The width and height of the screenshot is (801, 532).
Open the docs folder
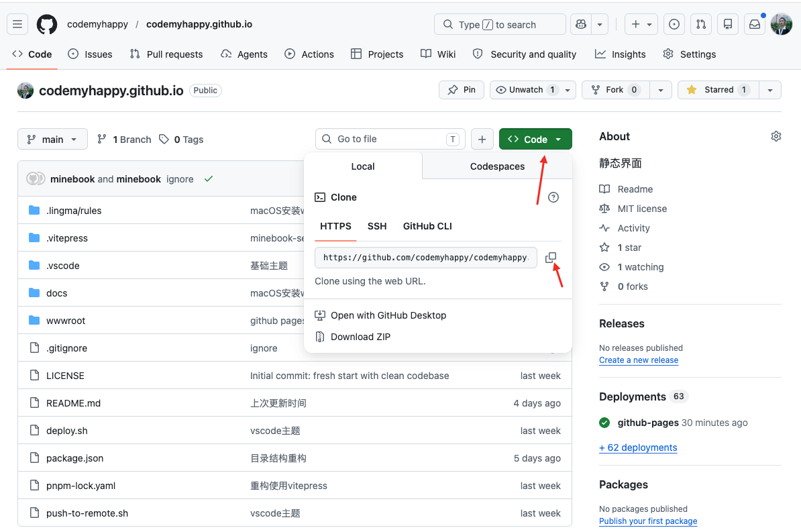[57, 293]
